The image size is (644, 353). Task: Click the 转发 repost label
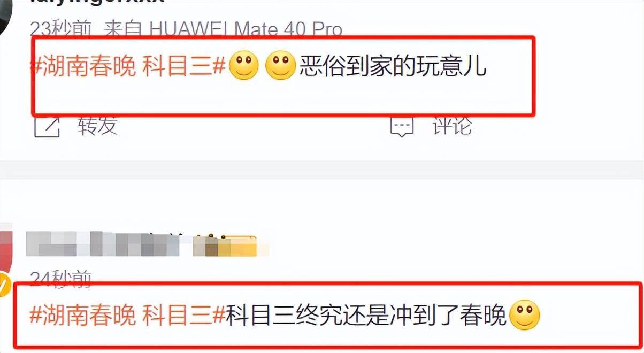[x=97, y=126]
